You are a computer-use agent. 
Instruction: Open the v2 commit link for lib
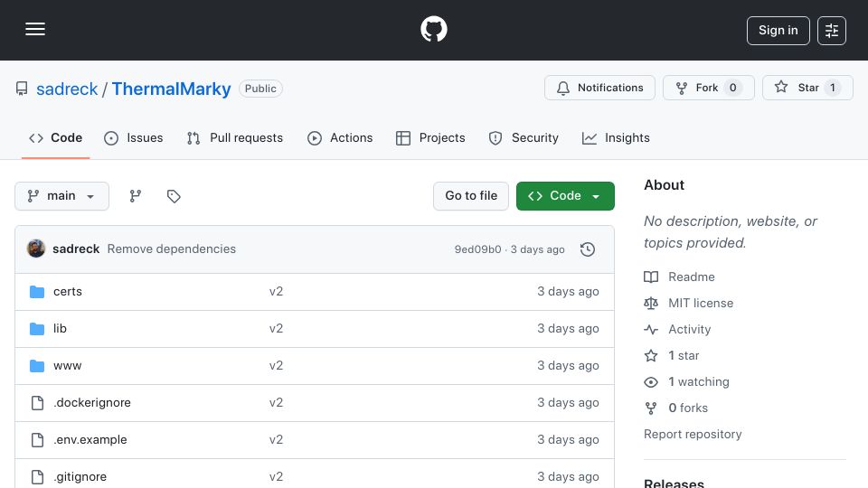tap(277, 329)
